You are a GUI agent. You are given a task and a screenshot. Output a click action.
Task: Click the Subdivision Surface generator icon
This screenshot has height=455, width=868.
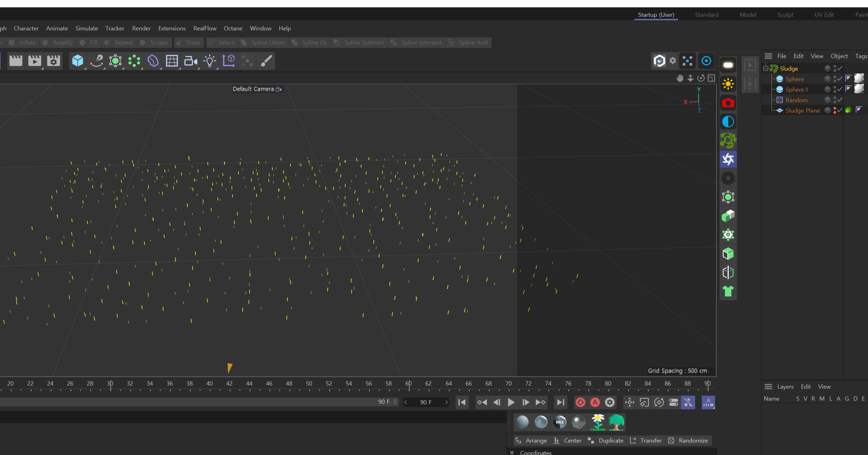115,61
